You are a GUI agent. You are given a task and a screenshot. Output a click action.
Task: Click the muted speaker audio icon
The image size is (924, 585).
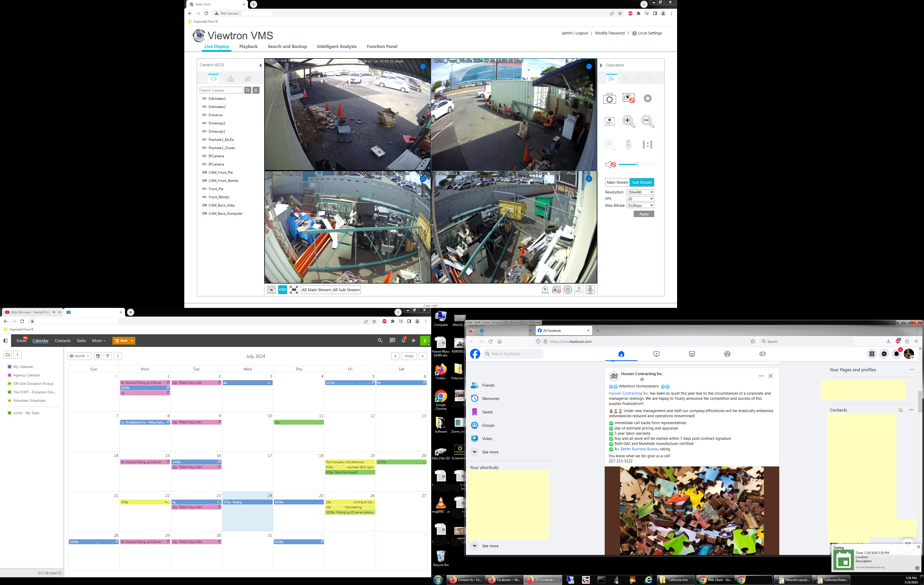(610, 164)
